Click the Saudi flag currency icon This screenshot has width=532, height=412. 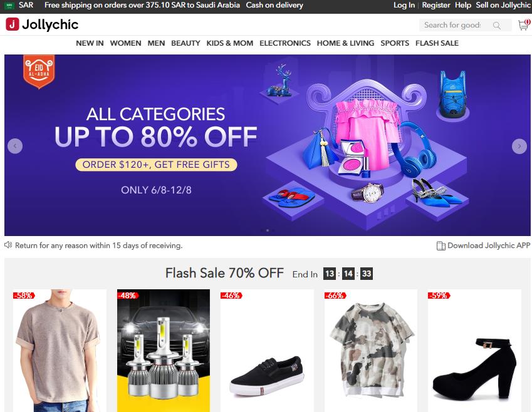point(9,6)
